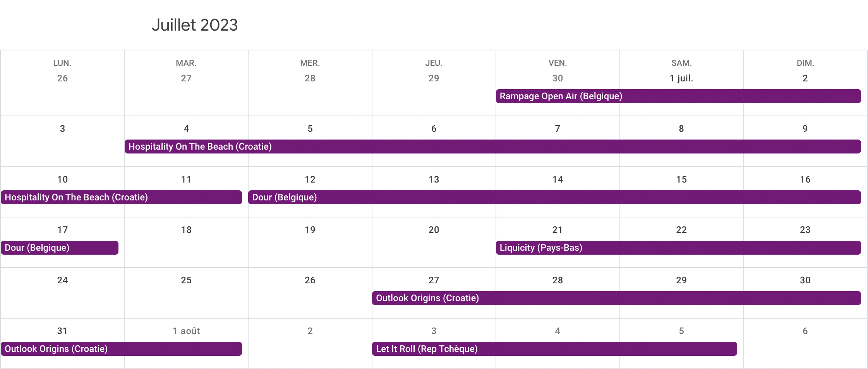Select day number 25
Image resolution: width=868 pixels, height=369 pixels.
click(186, 280)
